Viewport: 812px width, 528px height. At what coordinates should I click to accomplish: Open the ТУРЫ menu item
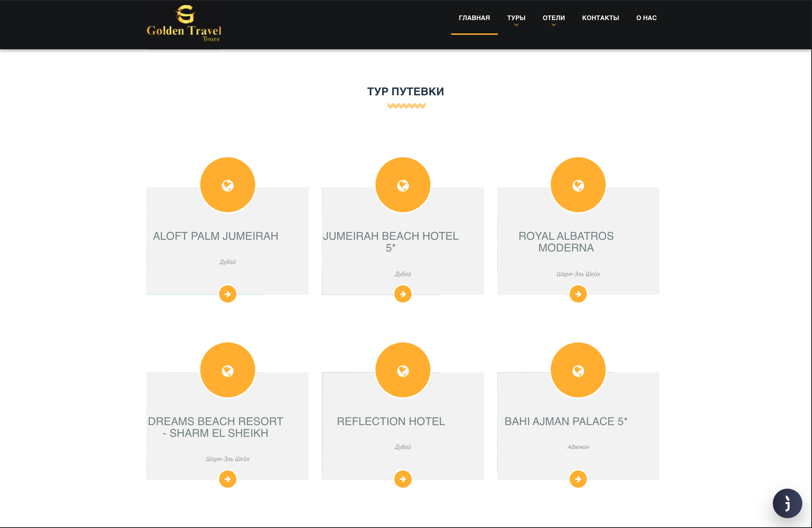tap(516, 18)
